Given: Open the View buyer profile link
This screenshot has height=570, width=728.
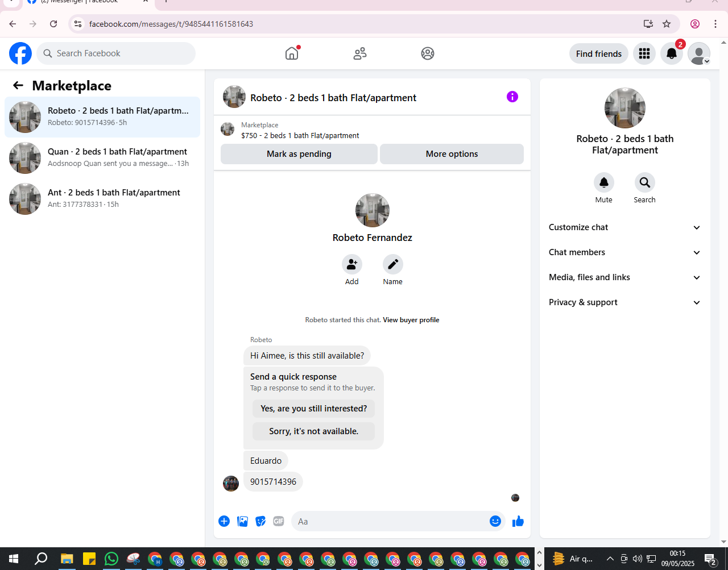Looking at the screenshot, I should coord(411,320).
